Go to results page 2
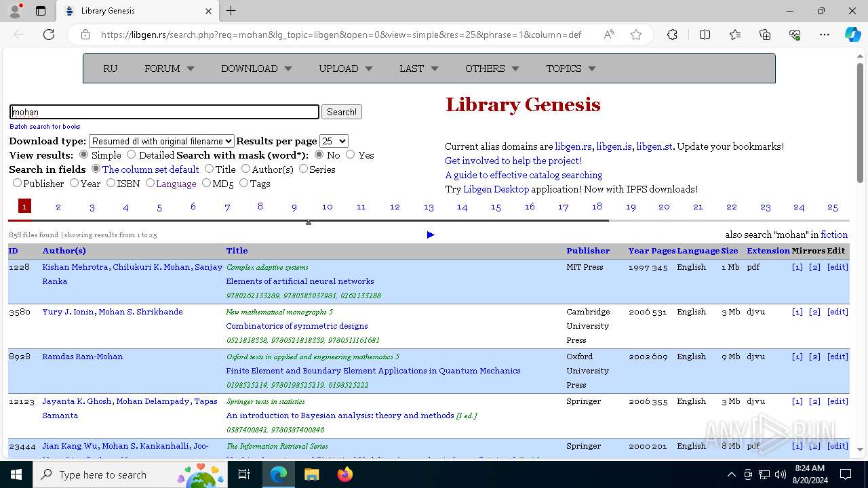868x488 pixels. pyautogui.click(x=58, y=207)
